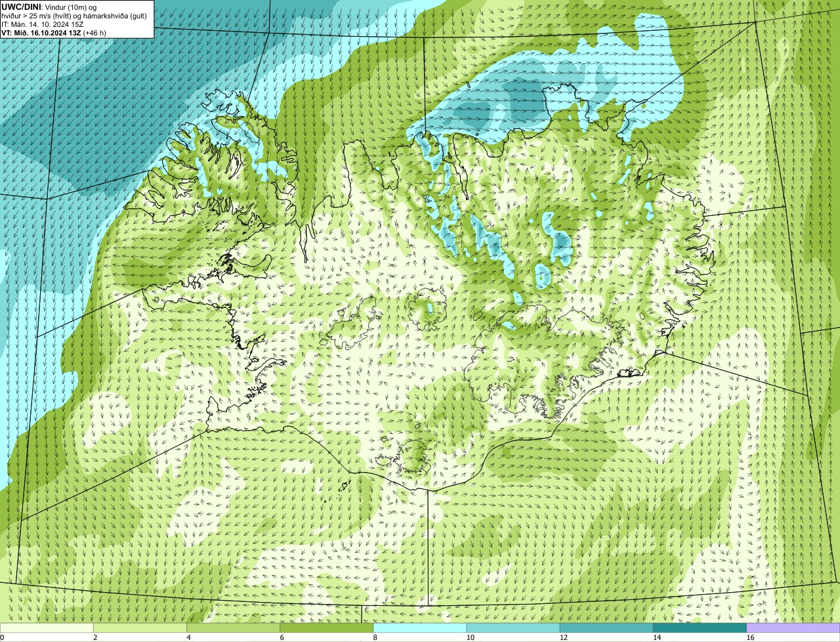Click the legend scale label '16'
Image resolution: width=840 pixels, height=642 pixels.
[750, 637]
